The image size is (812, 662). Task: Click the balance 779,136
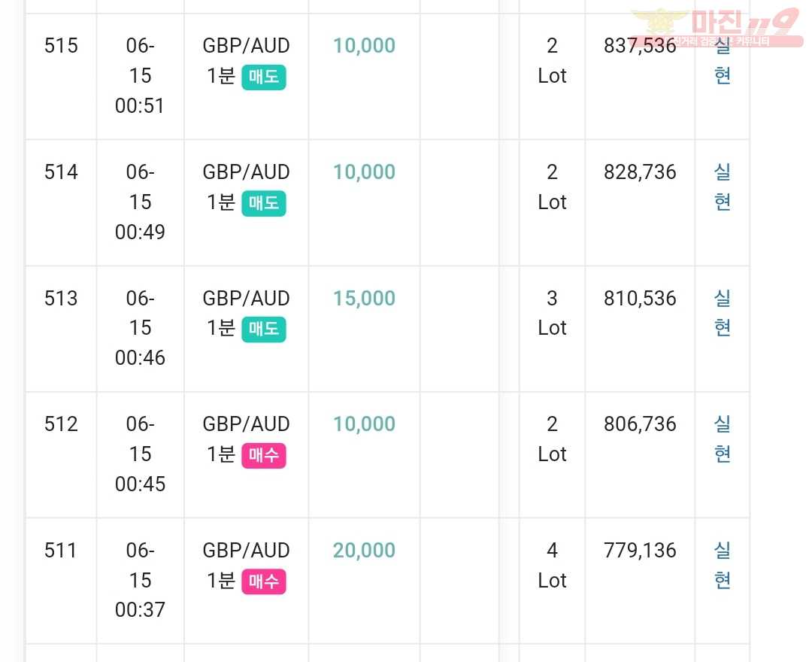coord(640,550)
